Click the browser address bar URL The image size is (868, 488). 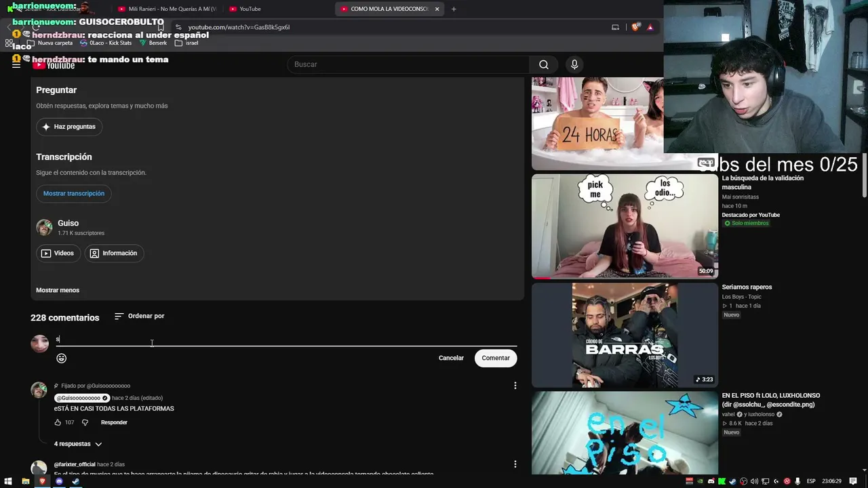(x=239, y=27)
